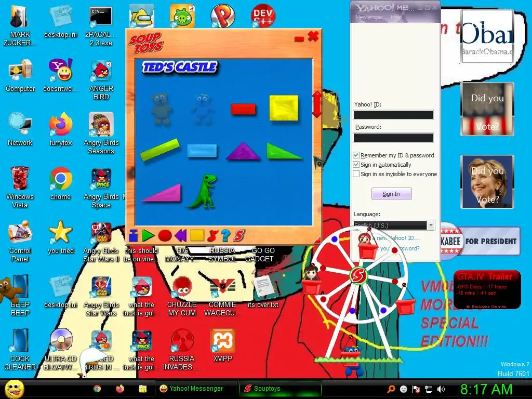
Task: Open the ULTRA CD disc icon
Action: pos(60,350)
